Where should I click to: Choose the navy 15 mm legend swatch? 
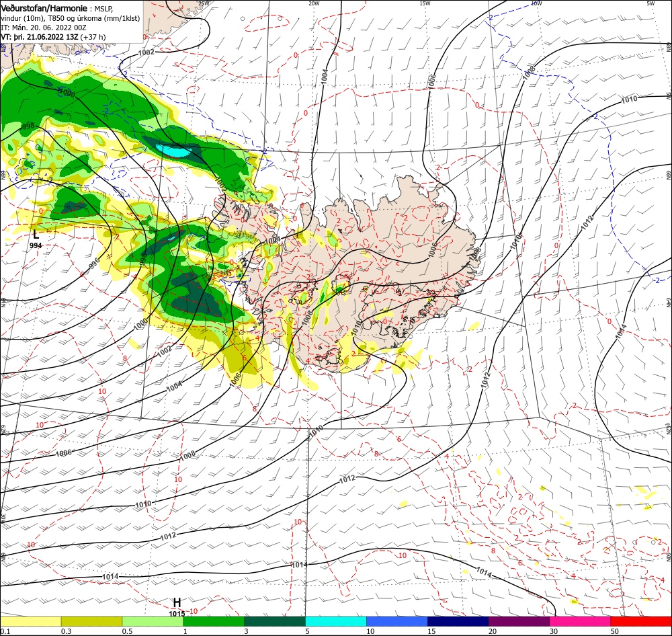click(458, 621)
